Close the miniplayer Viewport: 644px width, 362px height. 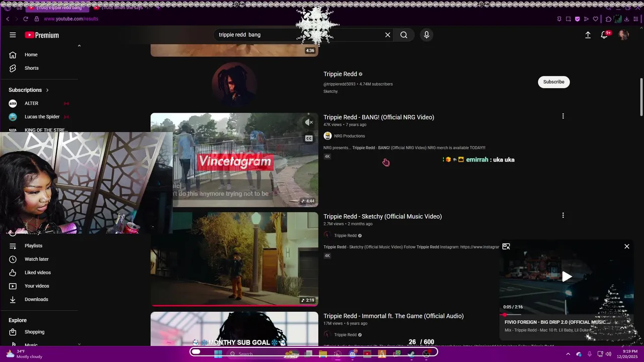coord(626,246)
